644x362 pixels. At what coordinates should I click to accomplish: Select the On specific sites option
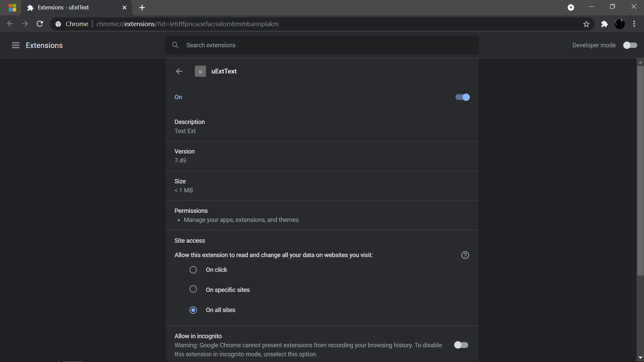coord(193,289)
